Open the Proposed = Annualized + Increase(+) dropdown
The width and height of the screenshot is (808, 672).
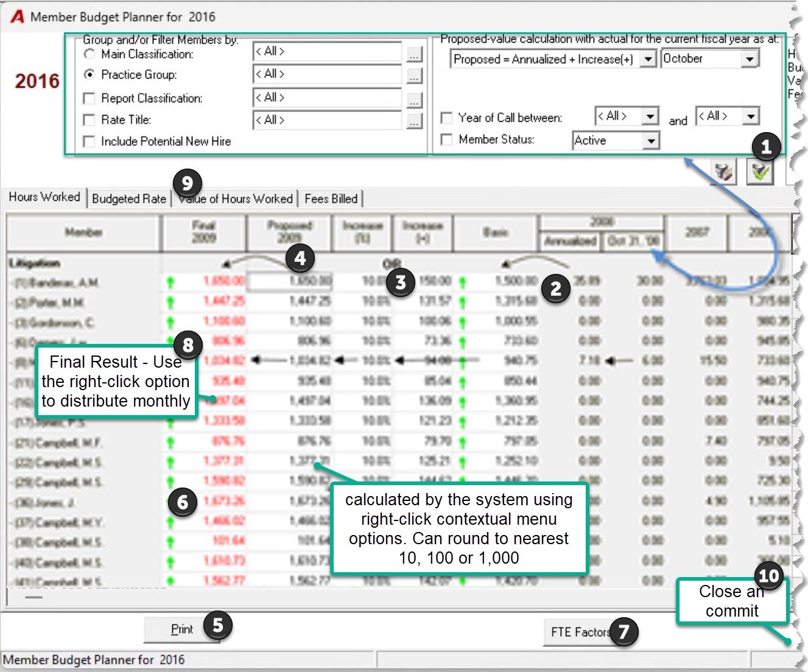[x=648, y=59]
